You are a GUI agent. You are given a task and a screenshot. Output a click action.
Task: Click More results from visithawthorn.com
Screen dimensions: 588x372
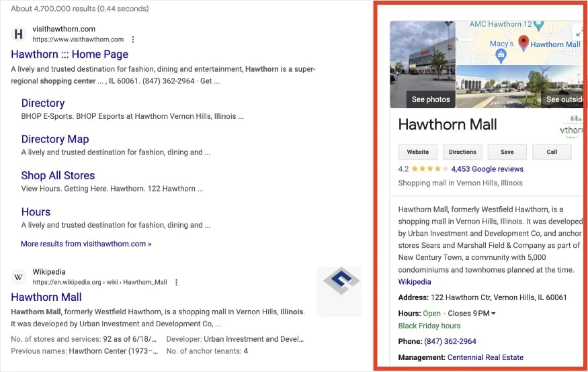coord(86,244)
